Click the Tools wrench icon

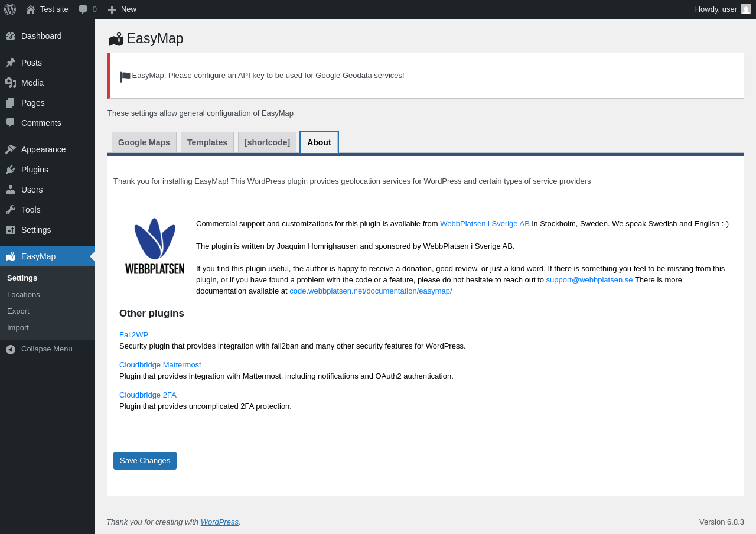tap(11, 210)
